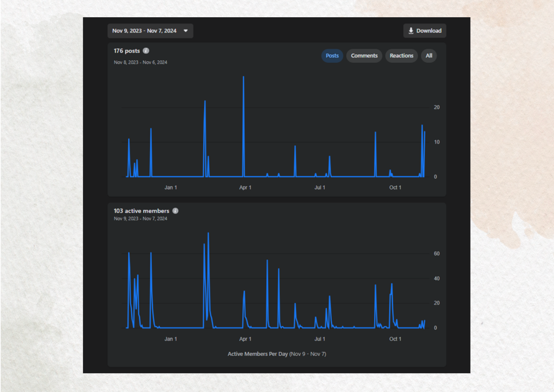Click the 103 active members heading
The image size is (554, 392).
click(141, 211)
